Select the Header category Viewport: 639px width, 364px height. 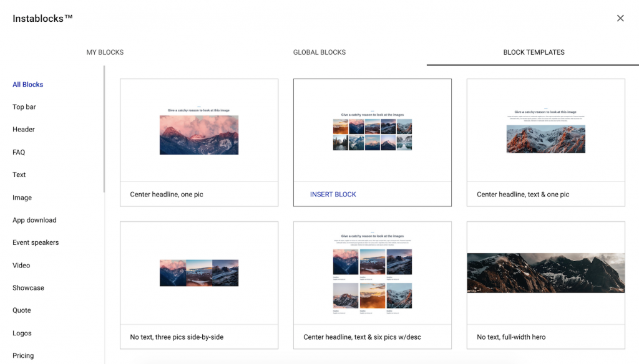coord(23,129)
